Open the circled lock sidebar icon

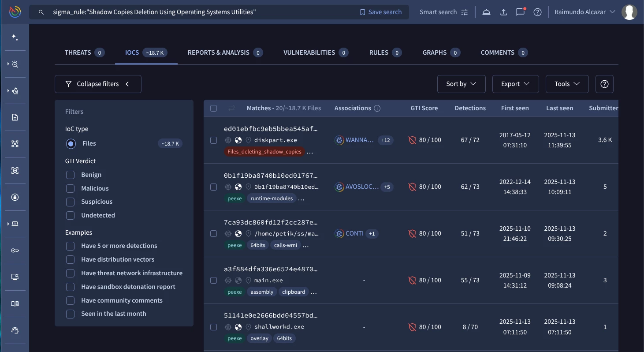pyautogui.click(x=15, y=197)
